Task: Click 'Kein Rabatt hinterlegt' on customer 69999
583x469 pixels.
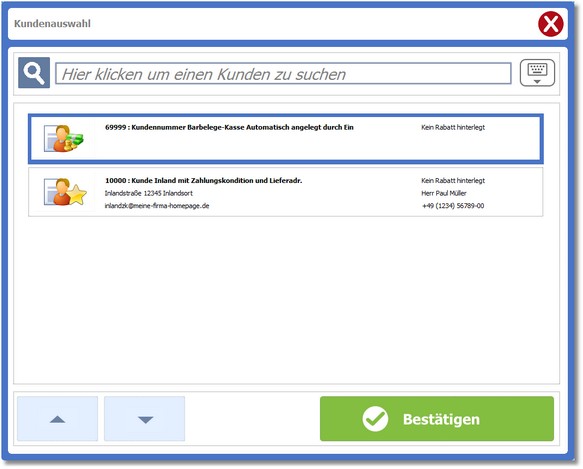Action: pos(453,127)
